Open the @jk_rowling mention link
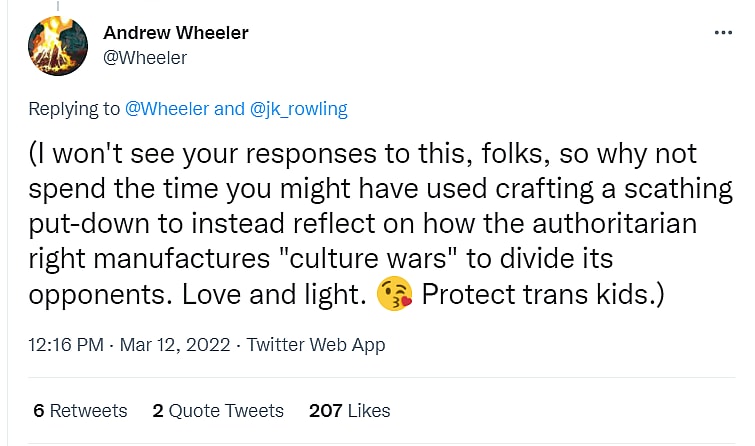Image resolution: width=755 pixels, height=446 pixels. (x=299, y=109)
